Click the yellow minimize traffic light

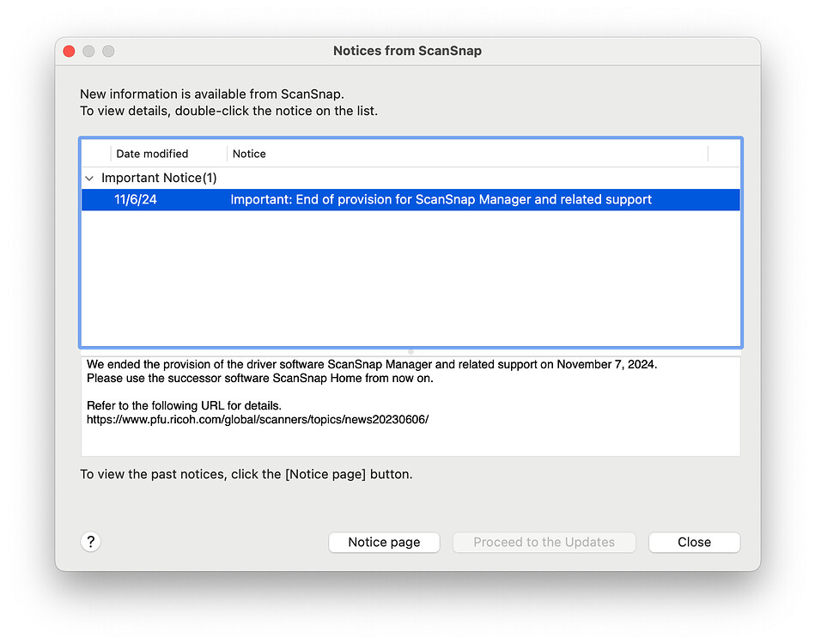click(x=88, y=51)
